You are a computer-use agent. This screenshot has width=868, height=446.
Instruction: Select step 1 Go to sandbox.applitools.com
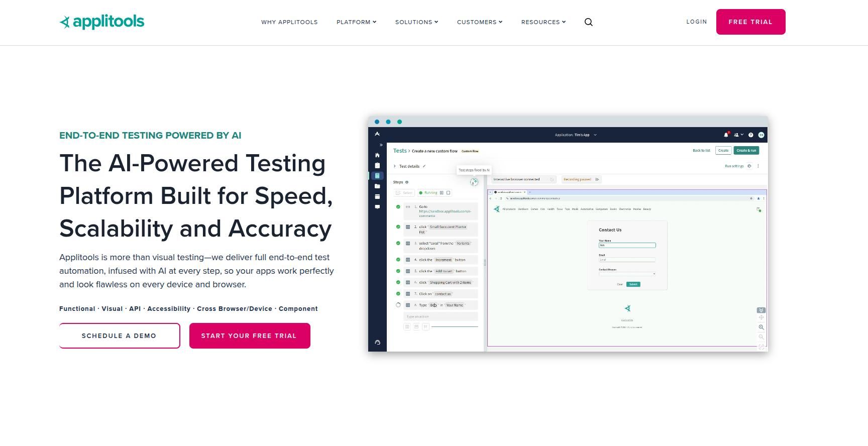tap(441, 211)
